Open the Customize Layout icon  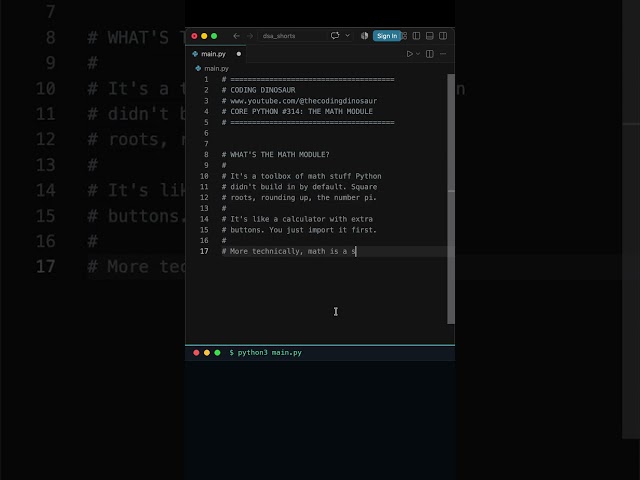[x=404, y=36]
